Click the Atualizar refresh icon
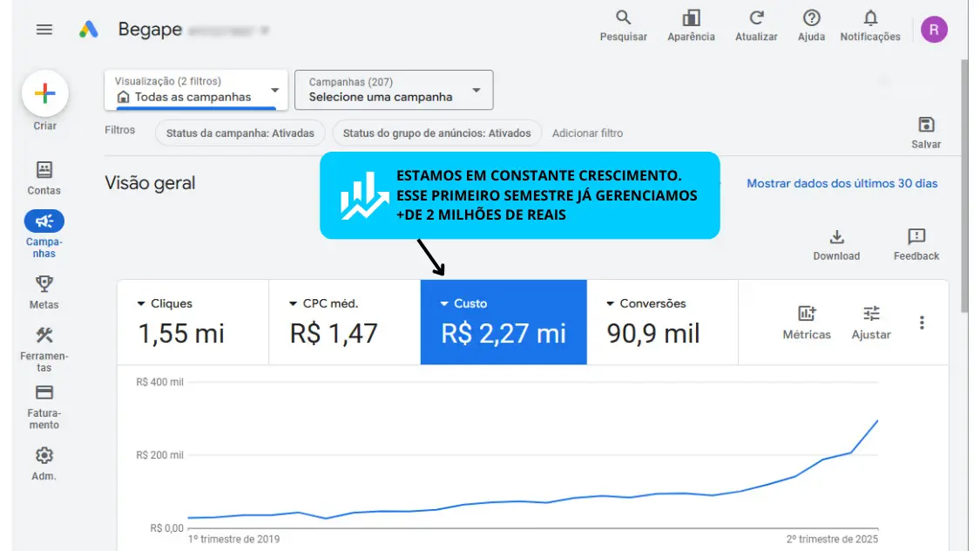 coord(757,18)
